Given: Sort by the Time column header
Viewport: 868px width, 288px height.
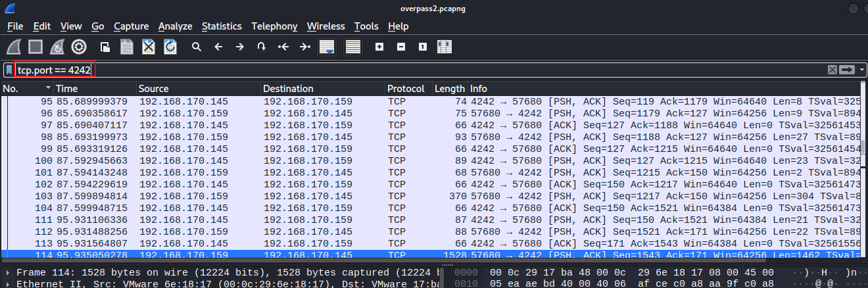Looking at the screenshot, I should 95,88.
